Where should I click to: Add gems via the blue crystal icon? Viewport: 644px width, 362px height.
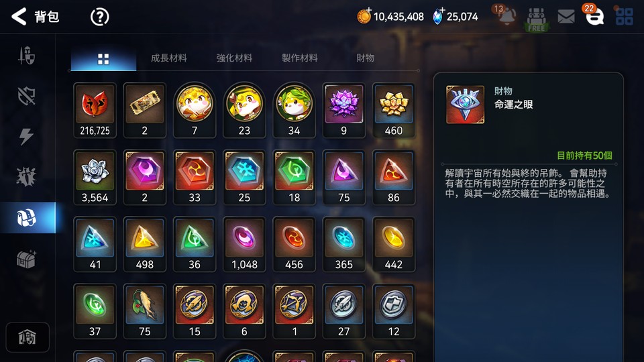click(438, 16)
